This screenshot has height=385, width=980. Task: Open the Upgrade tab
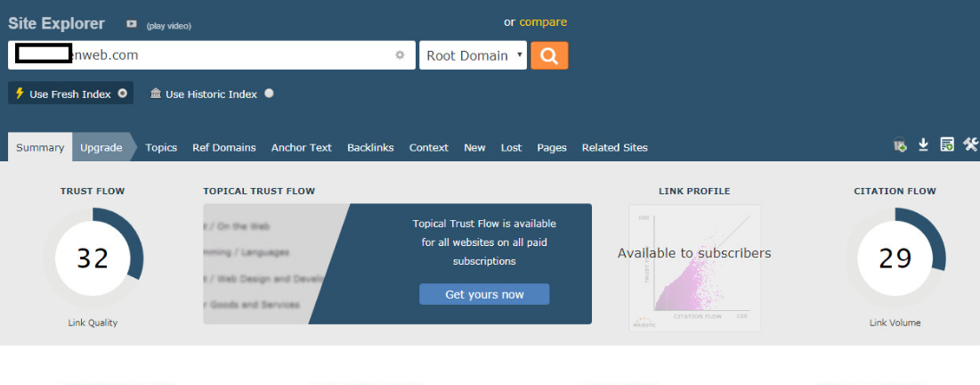(x=101, y=148)
